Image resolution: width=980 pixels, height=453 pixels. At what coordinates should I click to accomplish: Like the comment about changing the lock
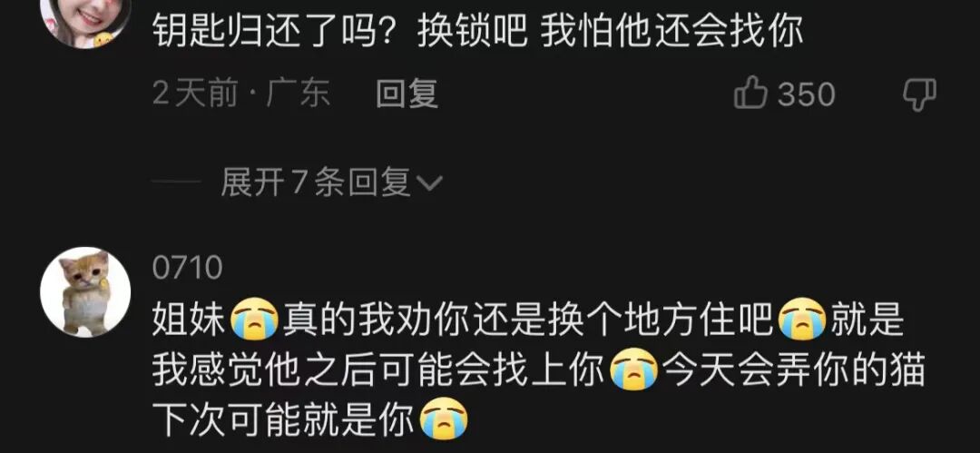[750, 94]
